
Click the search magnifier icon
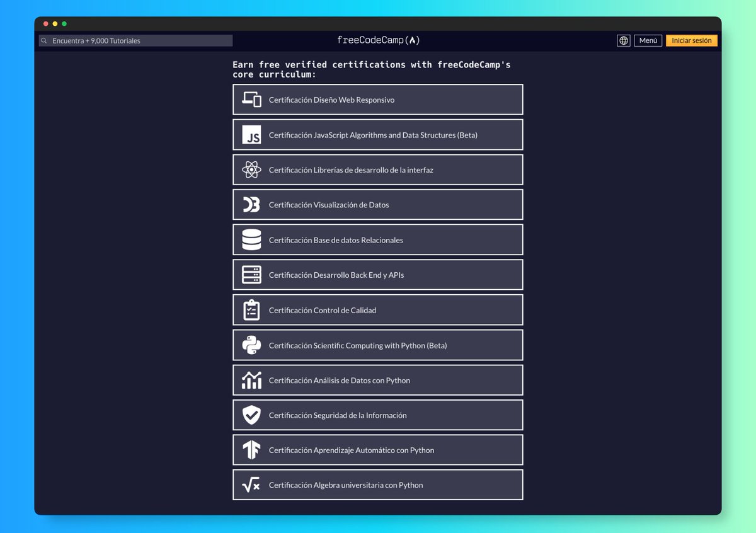[x=44, y=40]
